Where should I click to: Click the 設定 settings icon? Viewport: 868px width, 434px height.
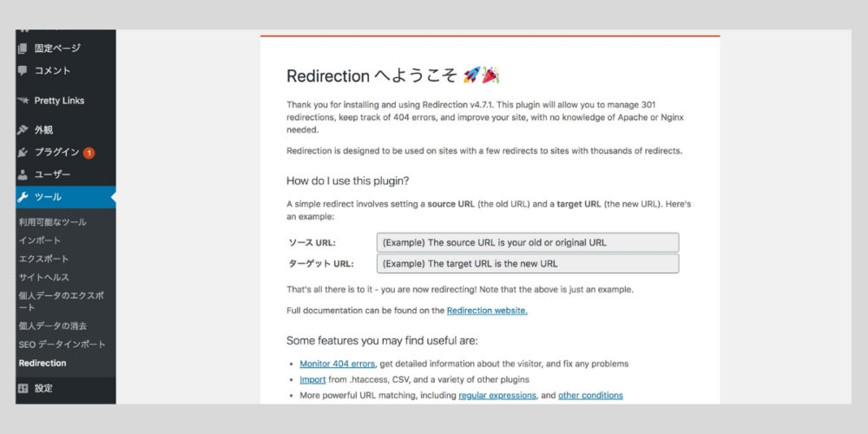pos(23,389)
